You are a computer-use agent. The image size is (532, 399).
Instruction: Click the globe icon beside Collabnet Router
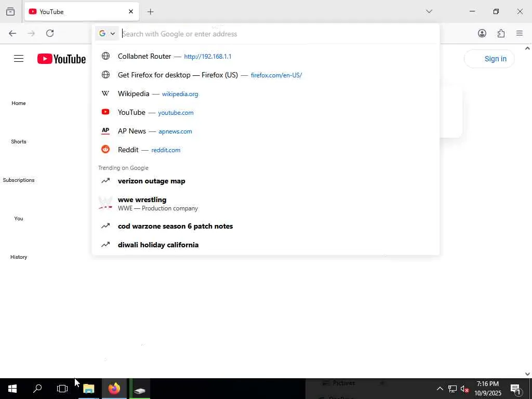coord(105,56)
